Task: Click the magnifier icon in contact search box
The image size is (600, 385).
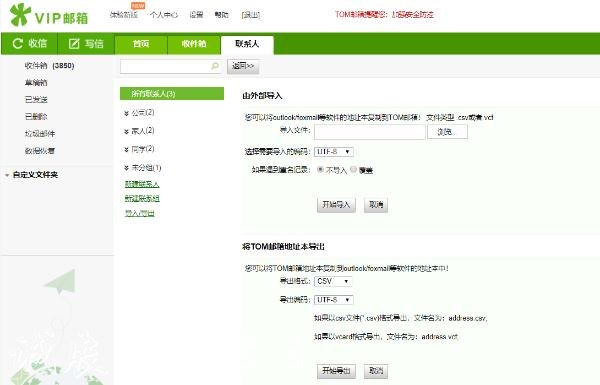Action: click(215, 66)
